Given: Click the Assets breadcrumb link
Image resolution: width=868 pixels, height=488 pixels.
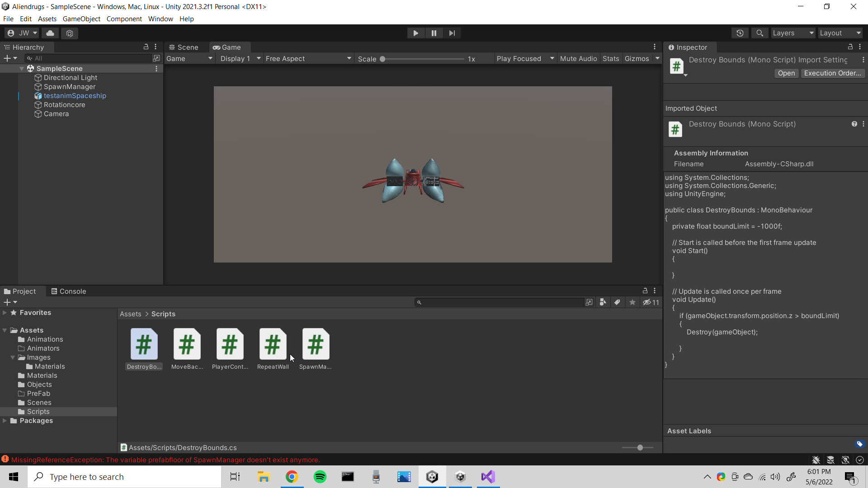Looking at the screenshot, I should 130,314.
